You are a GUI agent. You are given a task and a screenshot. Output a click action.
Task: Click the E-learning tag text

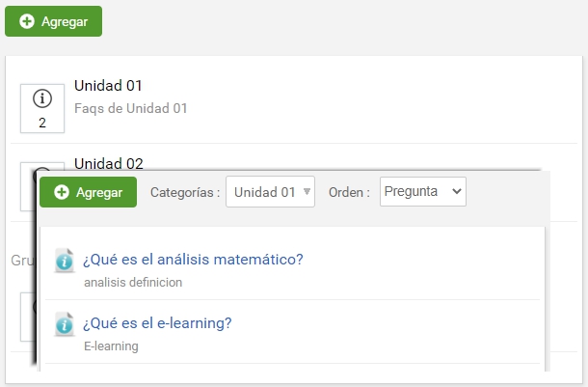[x=111, y=346]
